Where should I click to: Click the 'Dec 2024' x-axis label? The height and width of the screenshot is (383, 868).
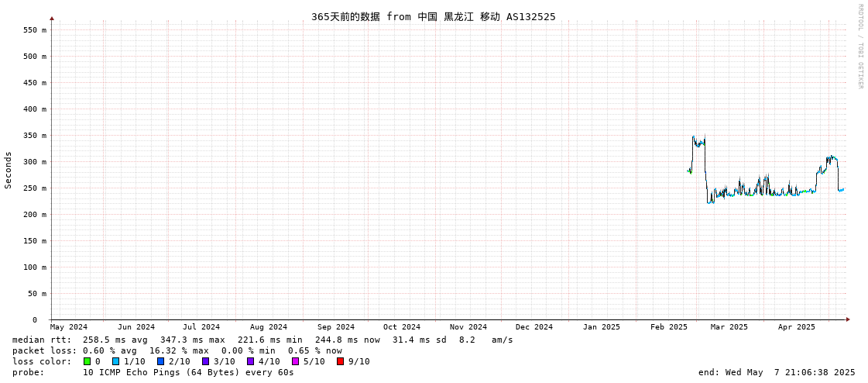(534, 327)
